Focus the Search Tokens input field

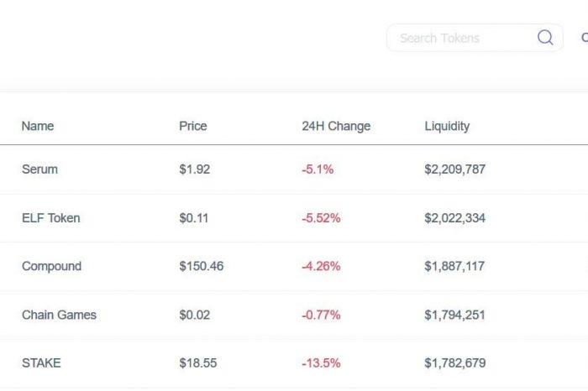coord(475,38)
